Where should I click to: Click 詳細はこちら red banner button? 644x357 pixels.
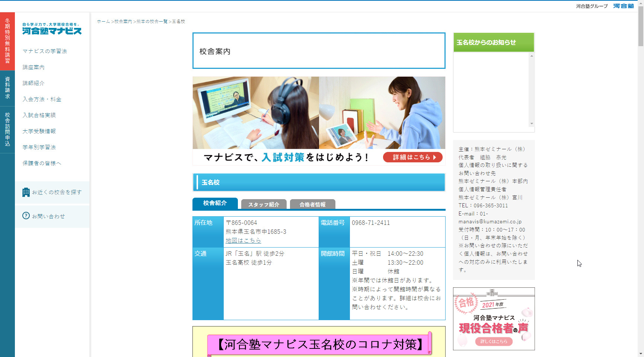(413, 157)
